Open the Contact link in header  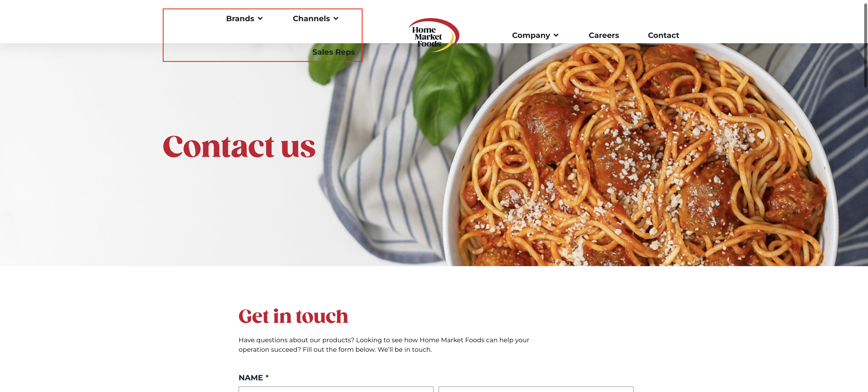tap(663, 35)
